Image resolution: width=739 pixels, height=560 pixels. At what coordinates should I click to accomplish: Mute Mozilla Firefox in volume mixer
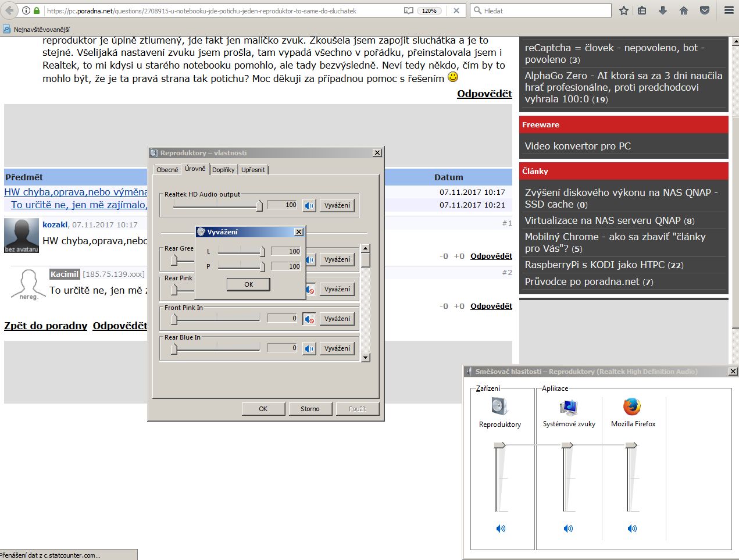[632, 529]
